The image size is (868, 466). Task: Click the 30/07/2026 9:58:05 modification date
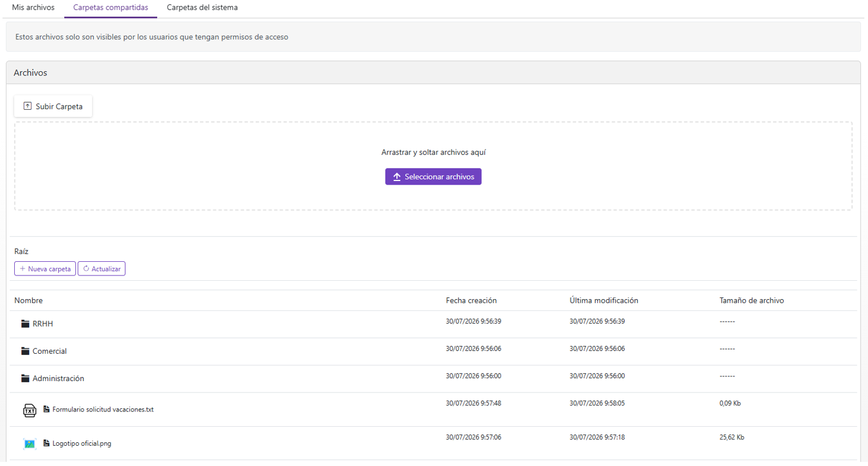[x=597, y=403]
